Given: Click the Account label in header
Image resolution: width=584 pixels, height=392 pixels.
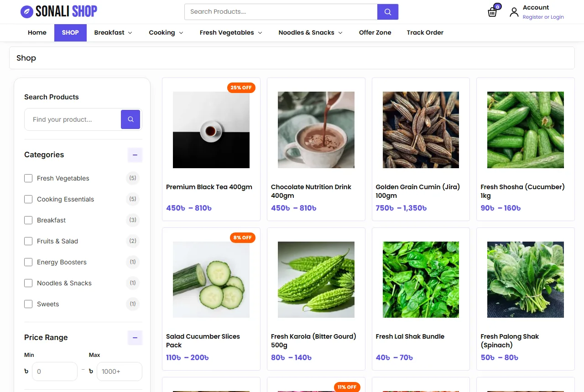Looking at the screenshot, I should tap(536, 7).
